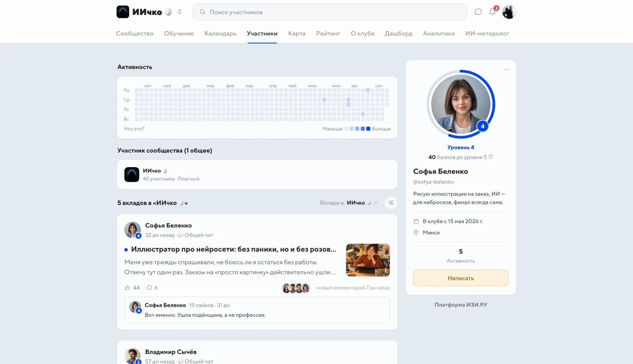Open the Сообщество tab

135,34
